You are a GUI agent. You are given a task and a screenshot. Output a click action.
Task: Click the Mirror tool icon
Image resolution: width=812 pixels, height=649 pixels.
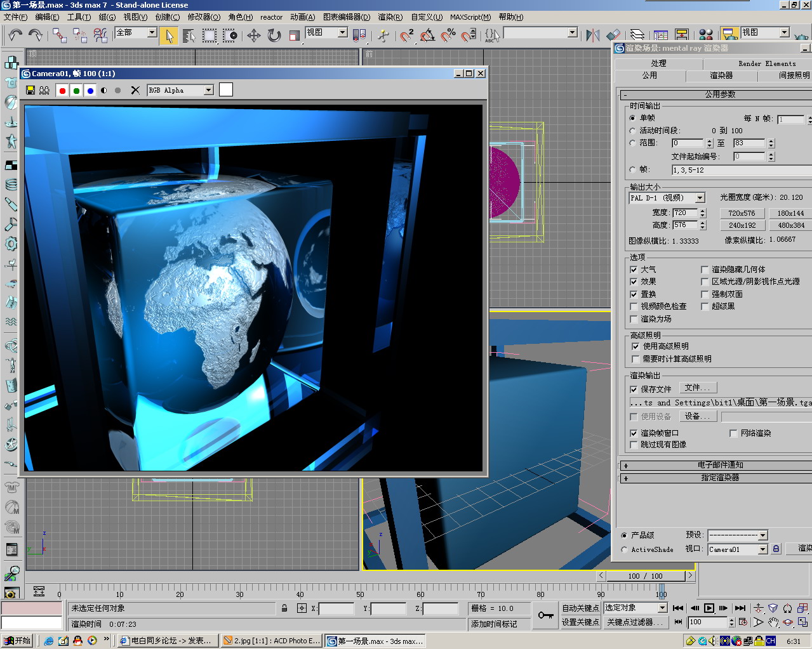[592, 36]
